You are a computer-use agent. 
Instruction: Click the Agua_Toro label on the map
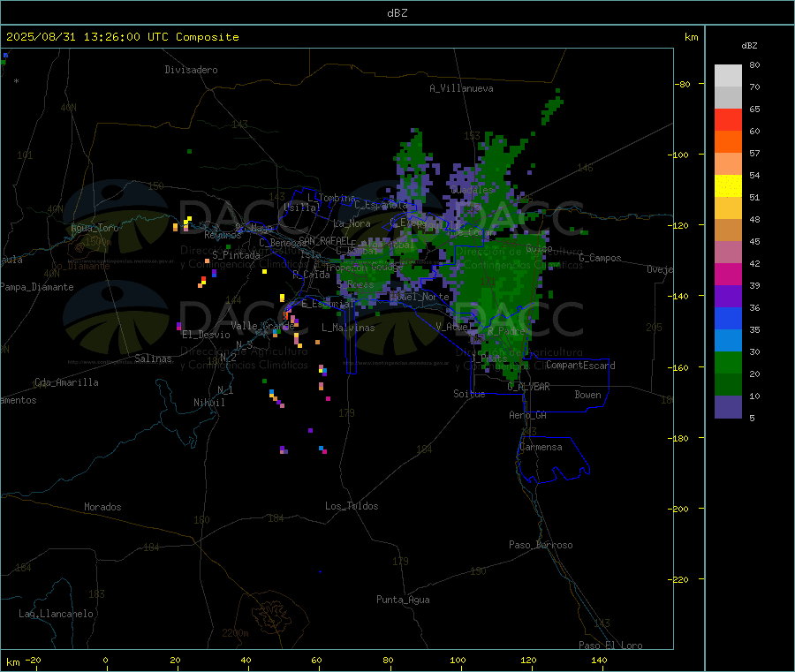coord(95,228)
